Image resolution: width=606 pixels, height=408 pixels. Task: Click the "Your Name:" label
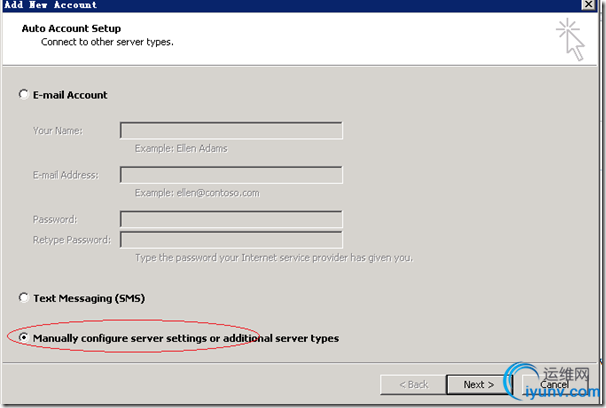[x=57, y=130]
